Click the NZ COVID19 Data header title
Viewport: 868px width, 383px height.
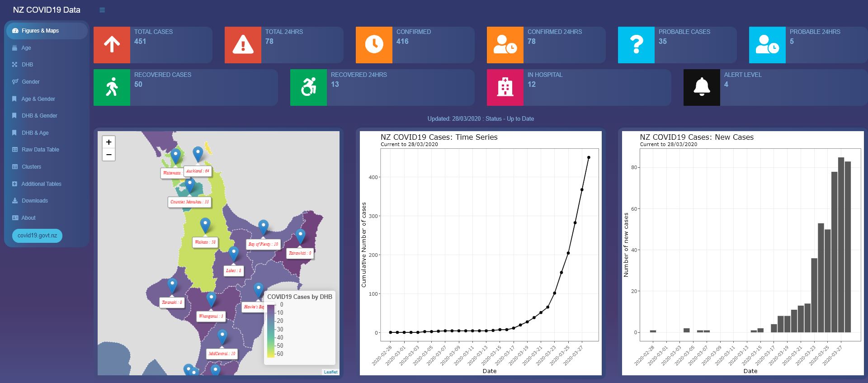point(47,10)
